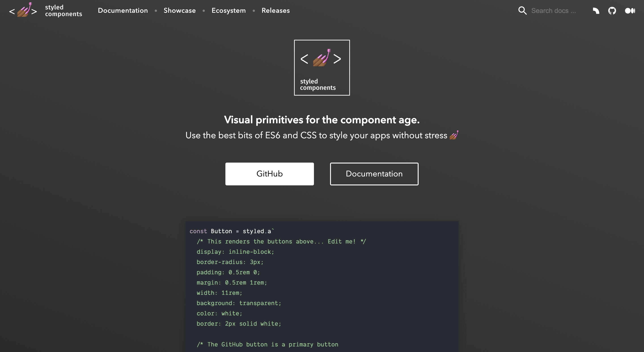Click the chat/Discord icon in navbar
This screenshot has width=644, height=352.
pos(595,10)
